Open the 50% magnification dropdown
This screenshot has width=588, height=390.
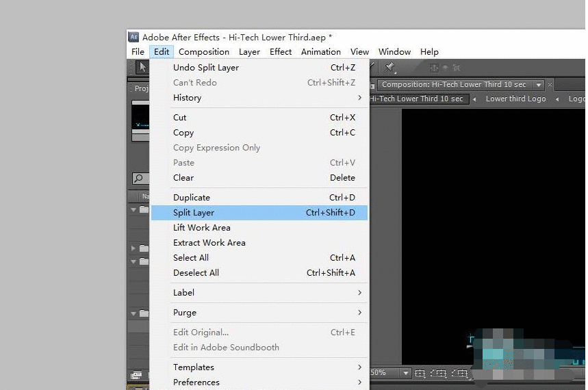pos(406,374)
